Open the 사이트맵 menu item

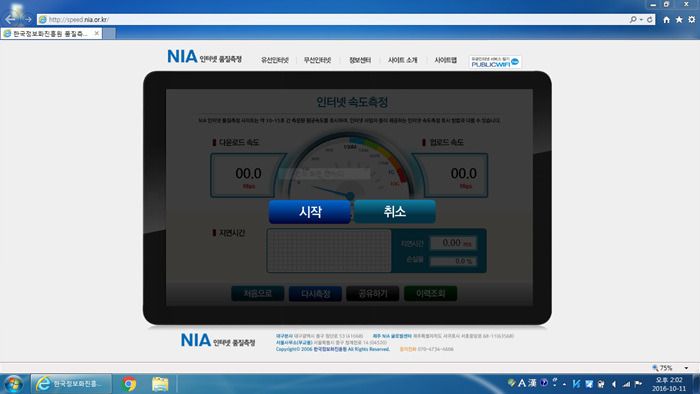446,60
